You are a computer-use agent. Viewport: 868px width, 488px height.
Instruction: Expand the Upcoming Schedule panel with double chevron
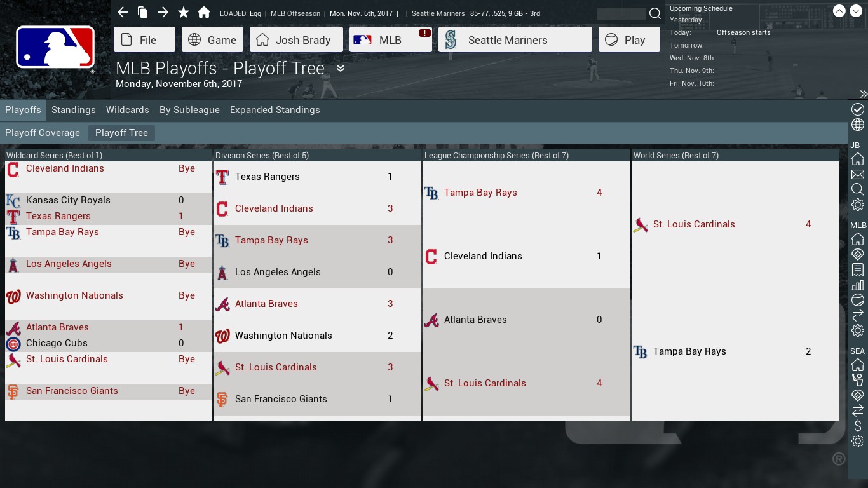864,94
